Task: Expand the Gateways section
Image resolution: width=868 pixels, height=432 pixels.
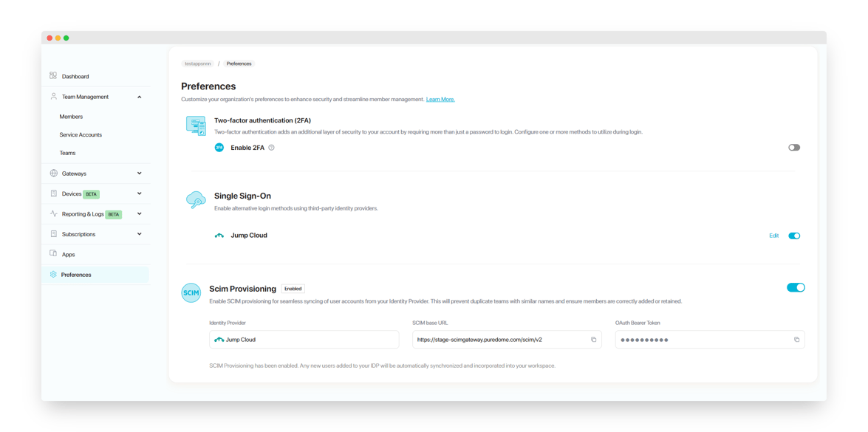Action: tap(139, 173)
